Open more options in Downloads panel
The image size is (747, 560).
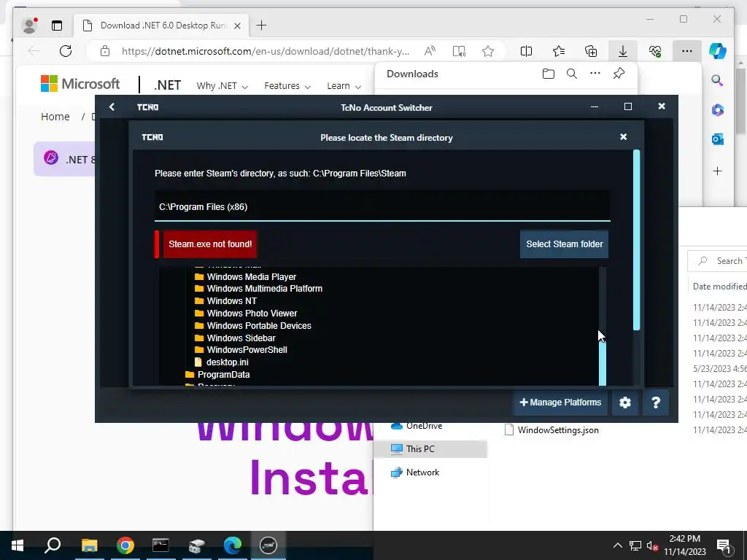pyautogui.click(x=595, y=74)
